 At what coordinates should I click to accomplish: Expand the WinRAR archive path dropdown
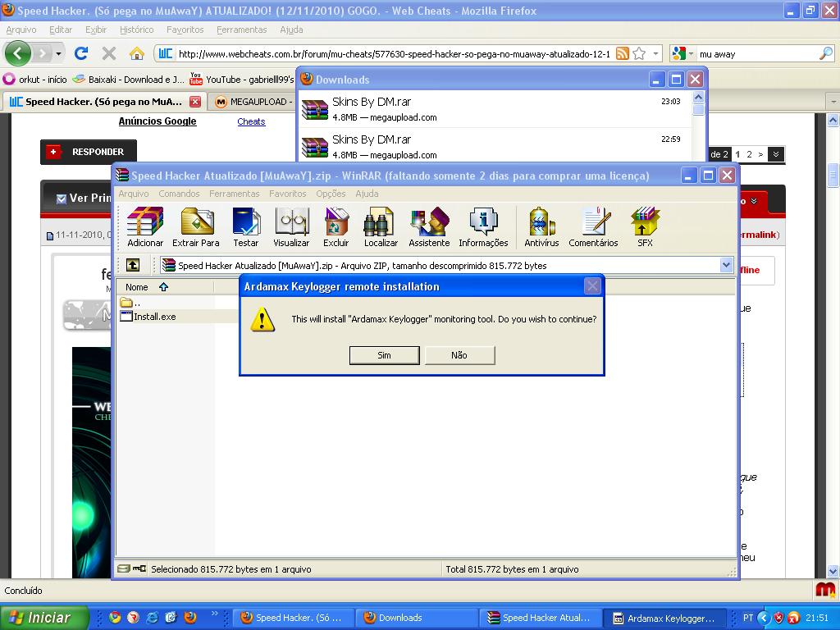(726, 265)
